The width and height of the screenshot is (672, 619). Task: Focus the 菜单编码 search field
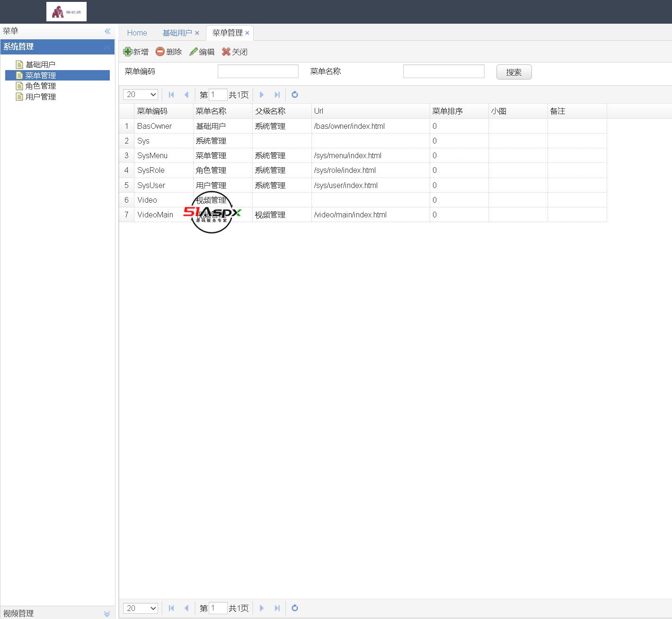tap(258, 72)
